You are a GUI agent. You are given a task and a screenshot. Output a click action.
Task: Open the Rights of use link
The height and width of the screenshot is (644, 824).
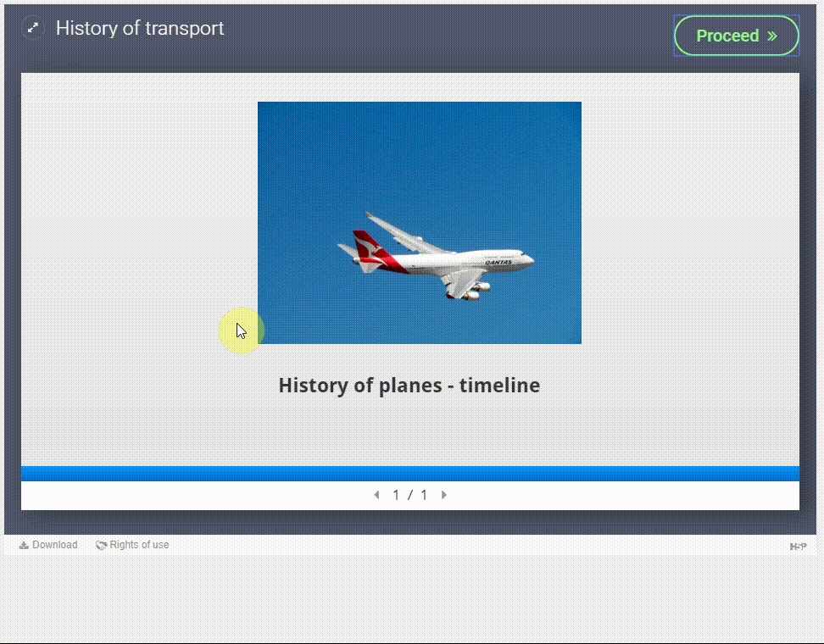139,545
